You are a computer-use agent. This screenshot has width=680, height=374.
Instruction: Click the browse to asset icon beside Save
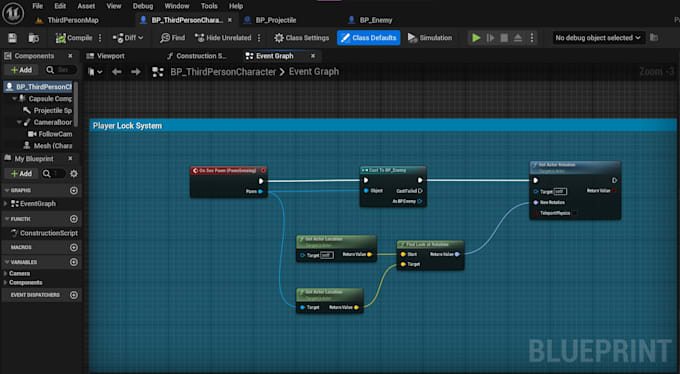coord(33,38)
